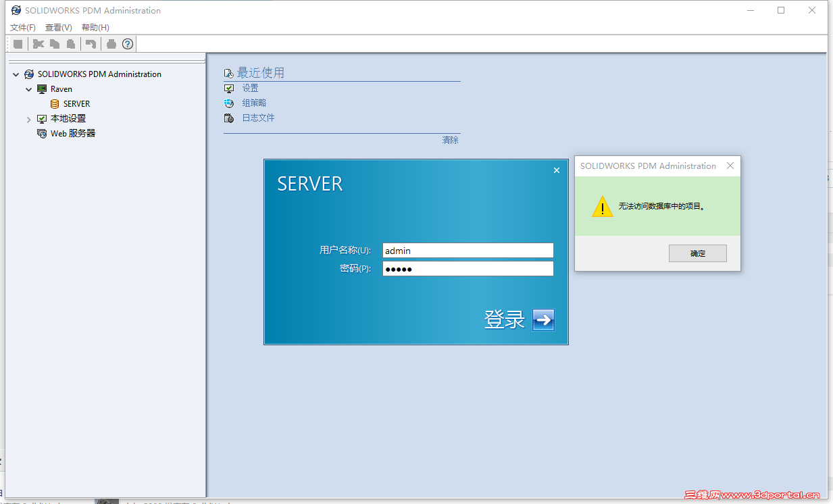
Task: Open the 文件(F) menu
Action: click(x=23, y=28)
